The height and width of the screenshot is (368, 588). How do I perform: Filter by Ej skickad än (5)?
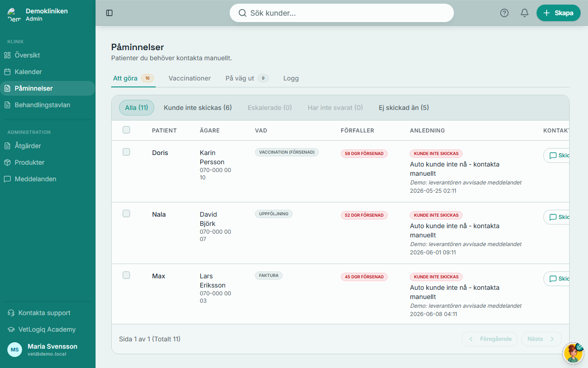[404, 108]
